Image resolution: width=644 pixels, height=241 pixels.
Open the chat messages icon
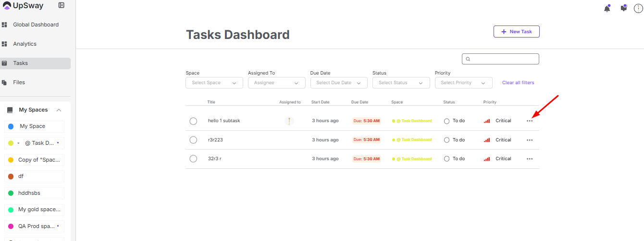[624, 8]
